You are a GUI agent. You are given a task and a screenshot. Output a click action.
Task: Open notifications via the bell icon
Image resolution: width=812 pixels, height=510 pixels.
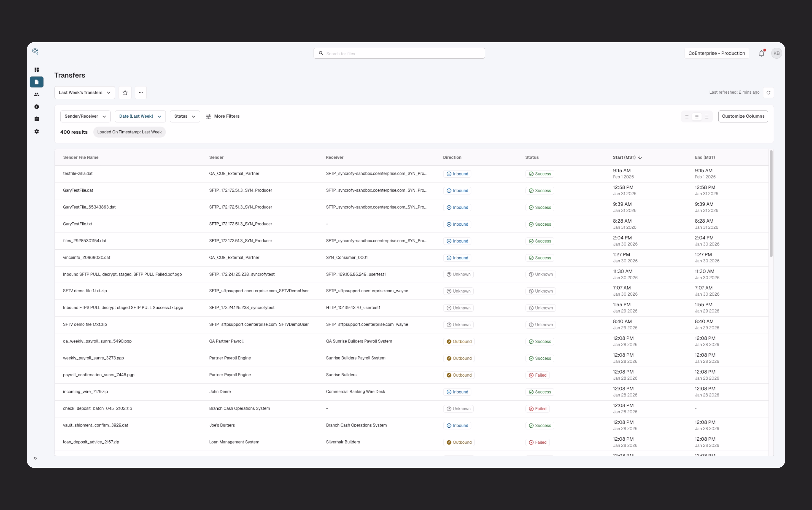pyautogui.click(x=762, y=53)
